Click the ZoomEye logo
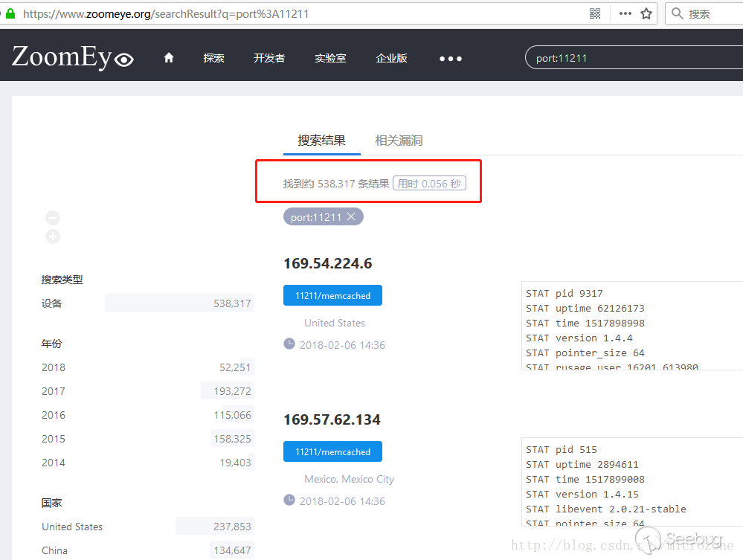This screenshot has height=560, width=743. pos(72,57)
